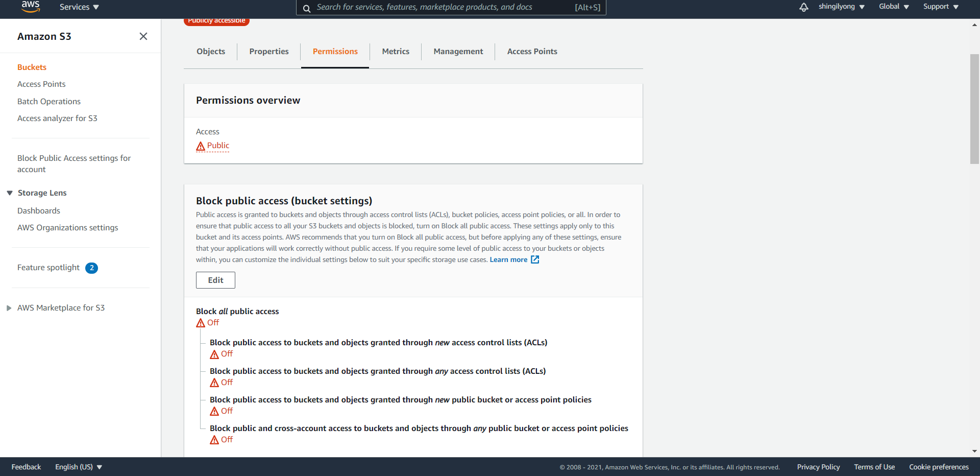Image resolution: width=980 pixels, height=476 pixels.
Task: Click the AWS logo home icon
Action: [x=31, y=7]
